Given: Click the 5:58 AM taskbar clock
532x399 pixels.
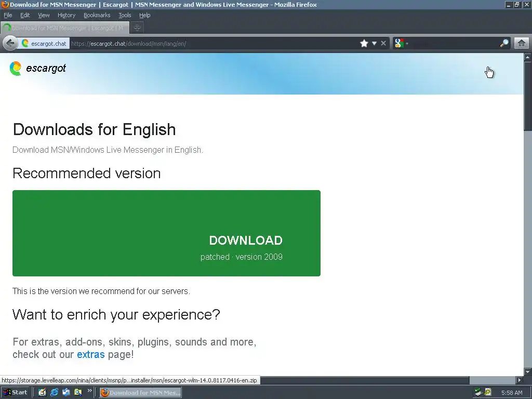Looking at the screenshot, I should tap(512, 393).
